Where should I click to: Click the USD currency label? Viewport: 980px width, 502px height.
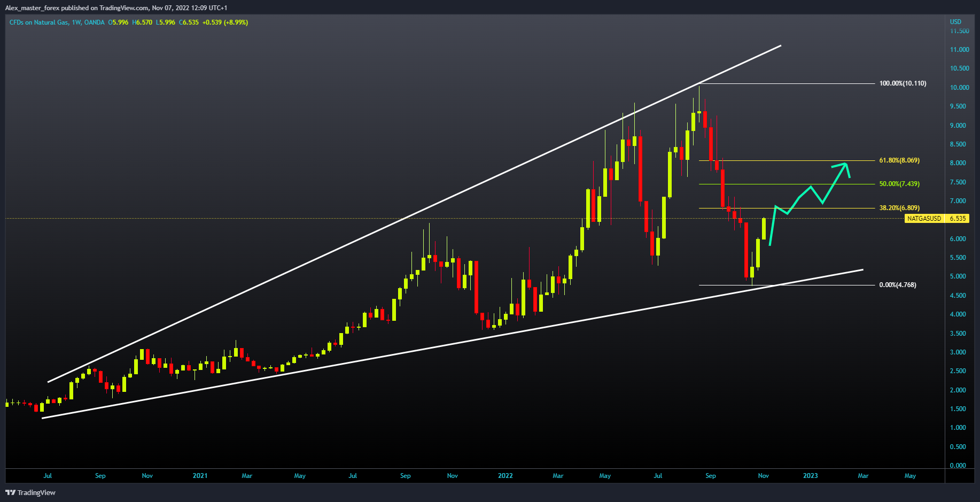[x=955, y=22]
